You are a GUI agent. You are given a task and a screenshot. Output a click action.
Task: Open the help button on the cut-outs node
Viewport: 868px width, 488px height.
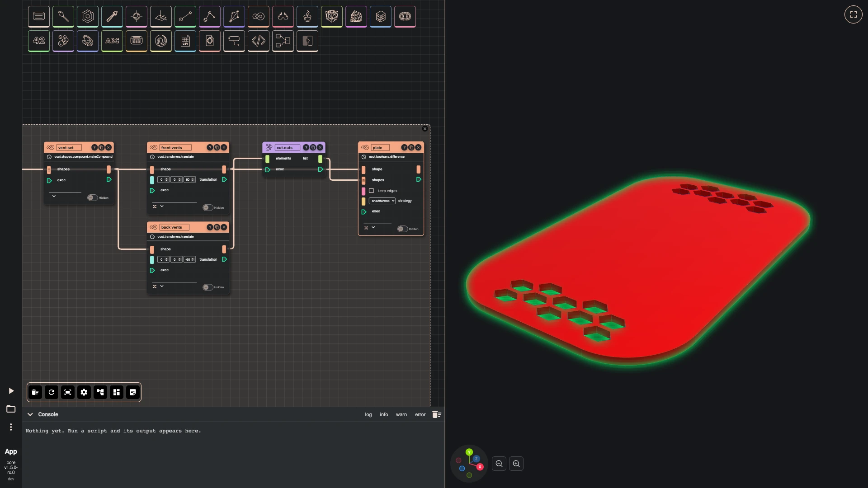click(x=306, y=147)
